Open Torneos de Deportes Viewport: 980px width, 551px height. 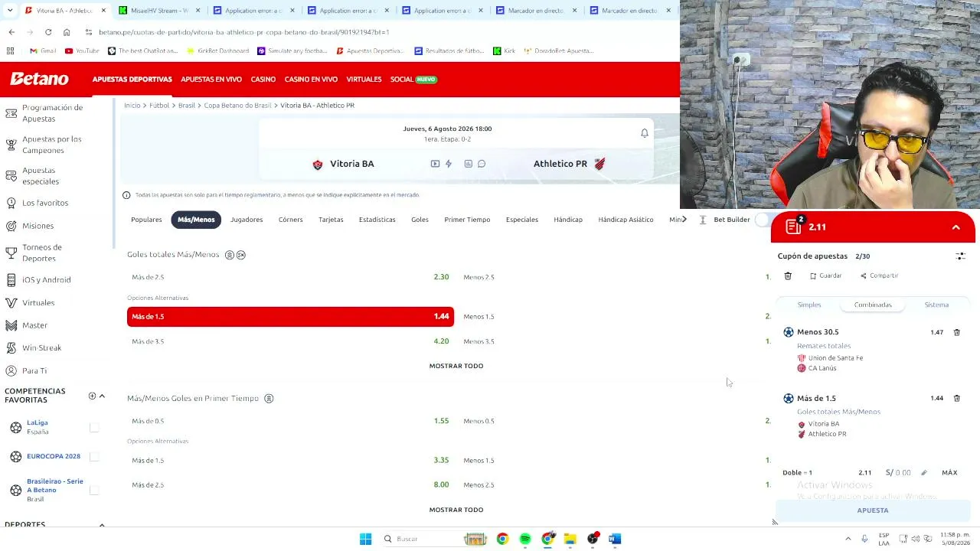pos(42,253)
